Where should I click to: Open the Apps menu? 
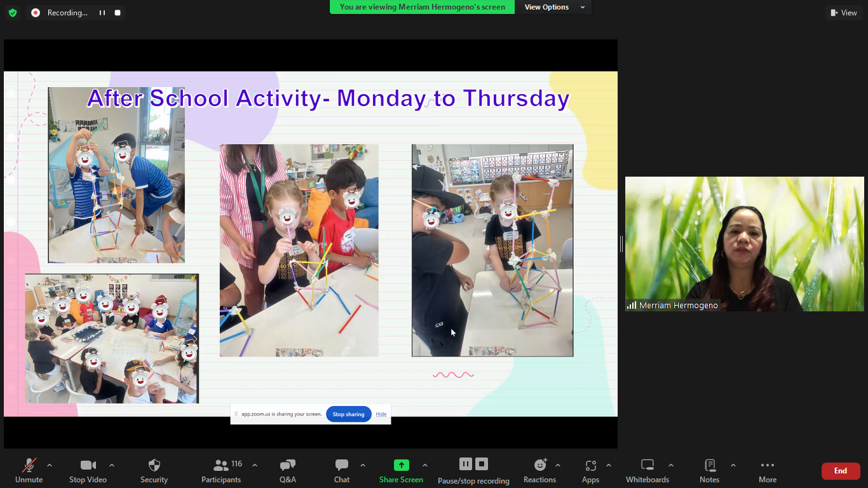pyautogui.click(x=590, y=471)
